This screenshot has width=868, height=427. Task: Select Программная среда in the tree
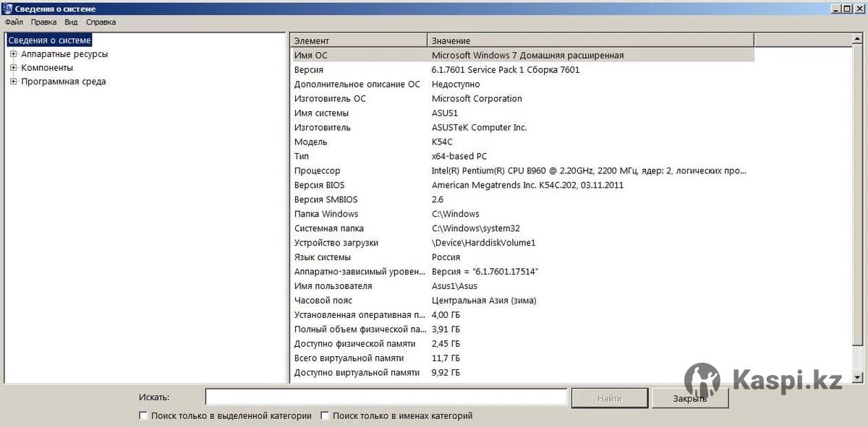(x=64, y=82)
